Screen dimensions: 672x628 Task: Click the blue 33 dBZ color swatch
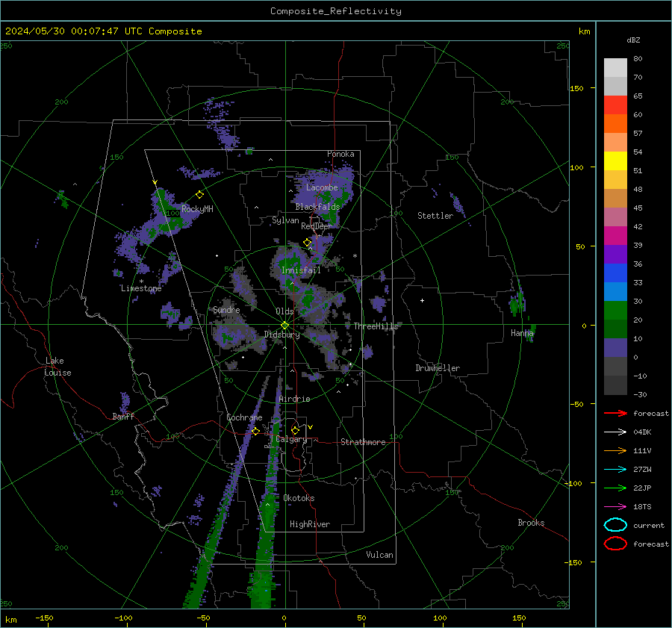[x=615, y=273]
